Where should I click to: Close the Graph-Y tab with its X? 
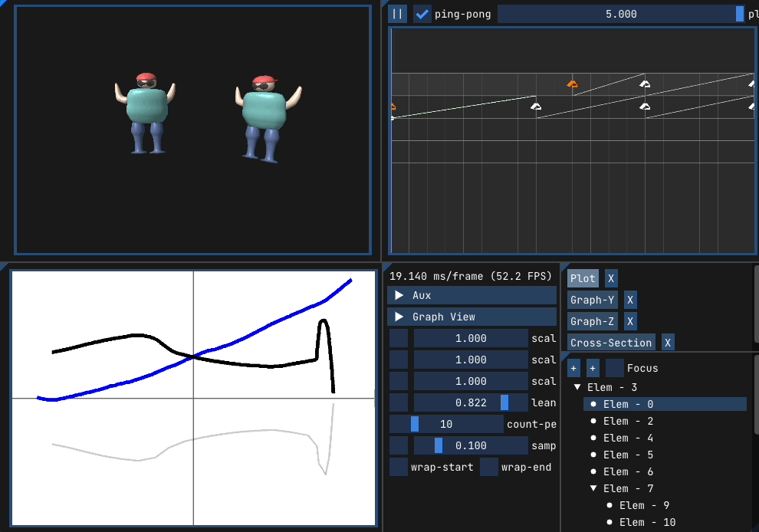[629, 300]
